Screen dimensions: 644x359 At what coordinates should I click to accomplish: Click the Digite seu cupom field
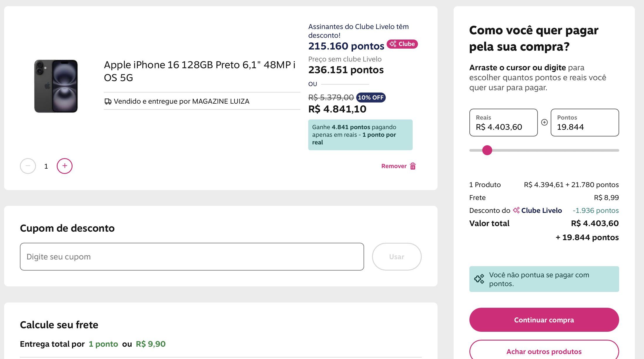pos(192,257)
